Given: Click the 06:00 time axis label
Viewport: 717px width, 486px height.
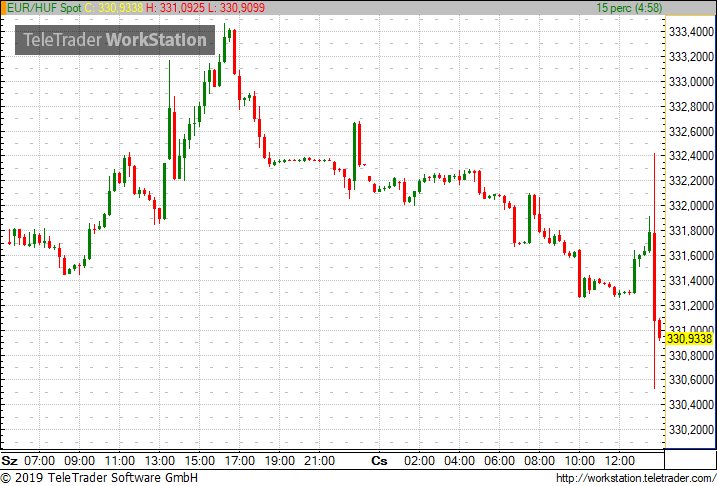Looking at the screenshot, I should [499, 460].
